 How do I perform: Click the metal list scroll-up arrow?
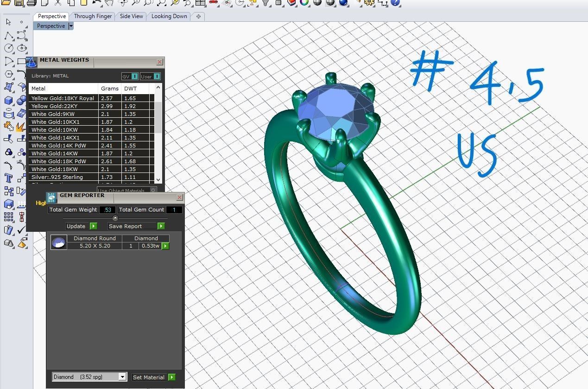158,87
